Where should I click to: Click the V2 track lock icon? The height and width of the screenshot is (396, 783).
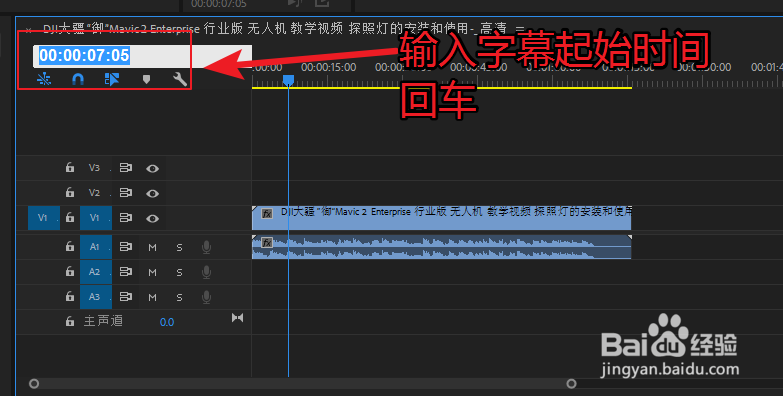(x=70, y=193)
